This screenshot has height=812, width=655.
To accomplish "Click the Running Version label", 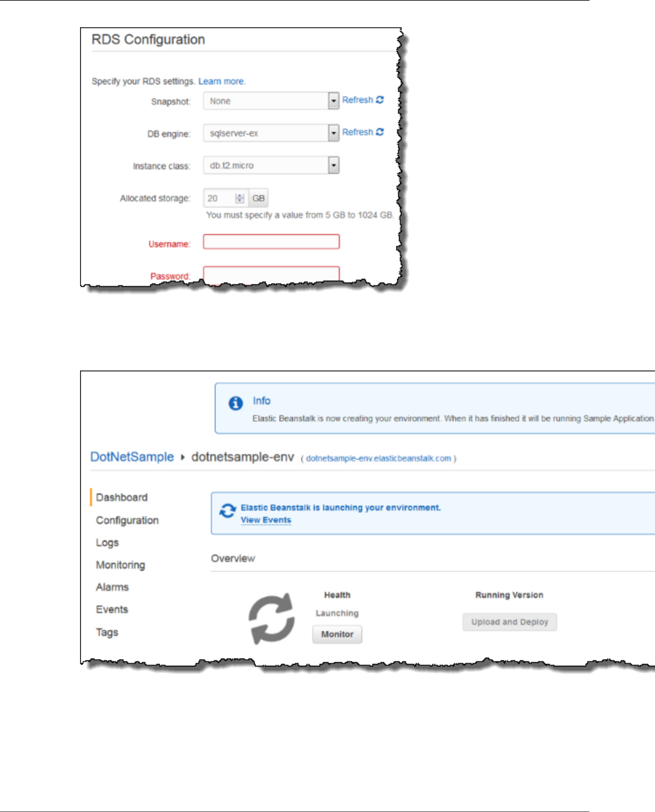I will [509, 595].
